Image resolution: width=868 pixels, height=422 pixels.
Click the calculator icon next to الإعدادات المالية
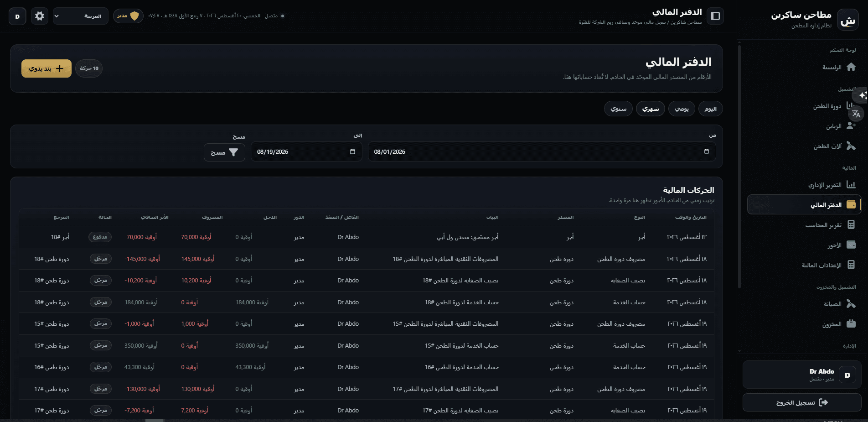click(x=851, y=265)
